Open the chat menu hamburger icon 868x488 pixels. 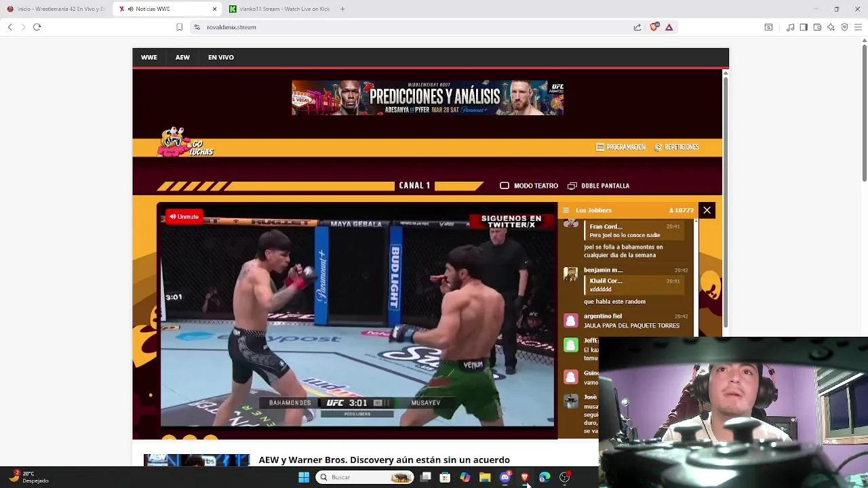566,210
